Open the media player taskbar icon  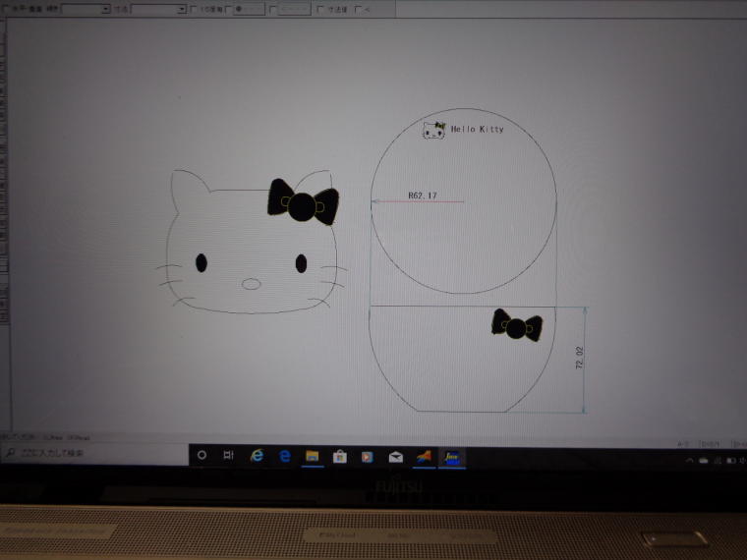[x=368, y=457]
